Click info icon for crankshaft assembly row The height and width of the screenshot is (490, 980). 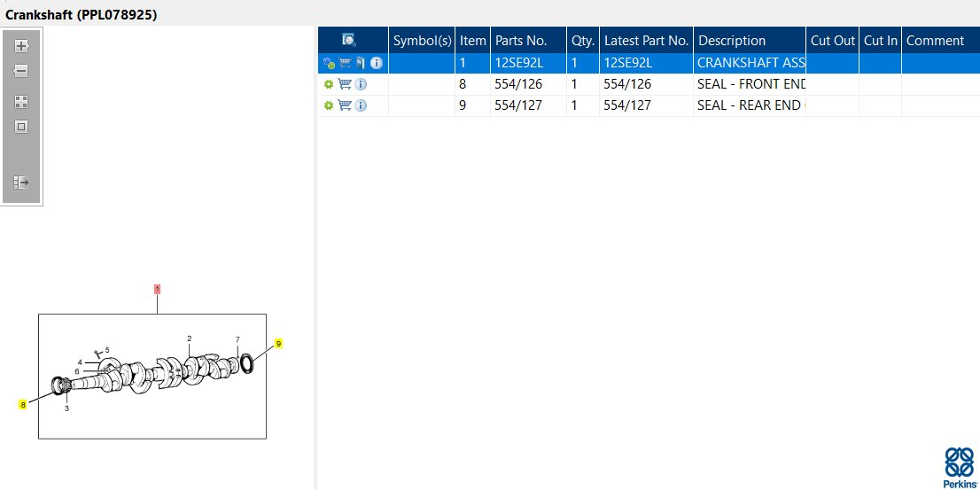point(376,63)
